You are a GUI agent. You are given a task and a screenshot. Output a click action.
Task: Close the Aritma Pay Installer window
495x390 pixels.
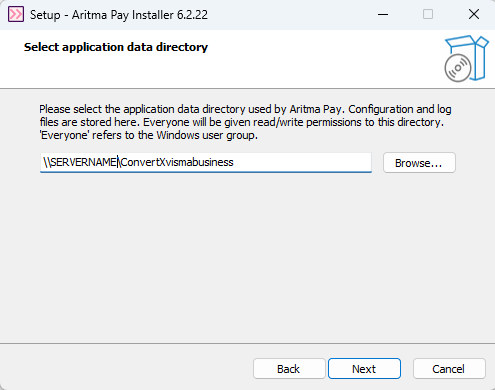pyautogui.click(x=474, y=14)
